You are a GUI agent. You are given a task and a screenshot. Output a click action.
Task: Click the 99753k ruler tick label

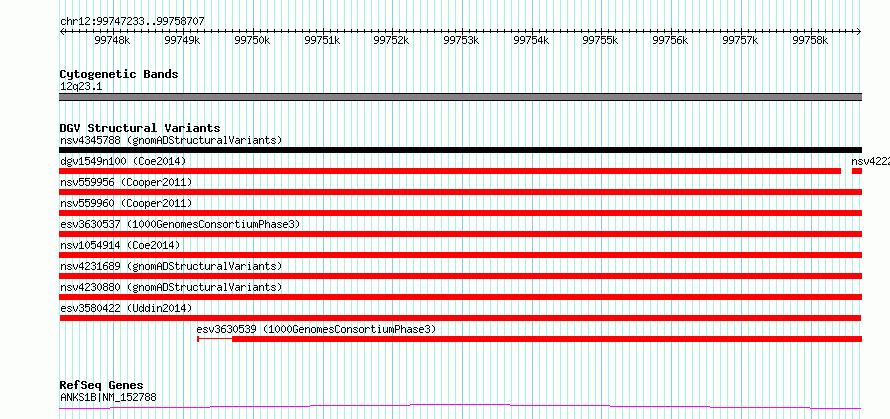461,40
